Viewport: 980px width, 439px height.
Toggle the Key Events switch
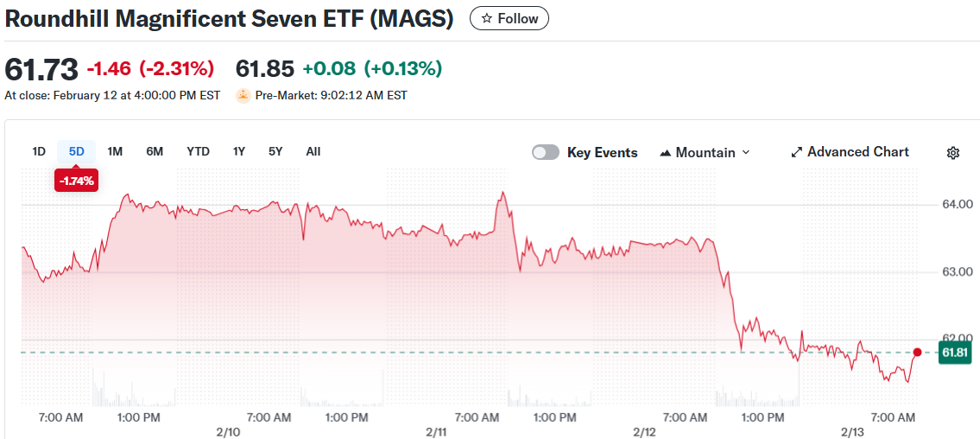(x=546, y=153)
